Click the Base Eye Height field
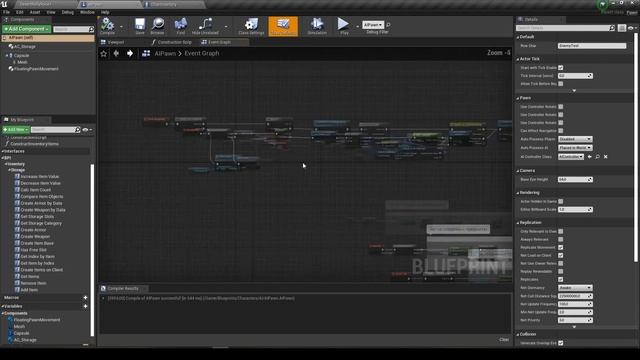Image resolution: width=640 pixels, height=360 pixels. point(575,180)
